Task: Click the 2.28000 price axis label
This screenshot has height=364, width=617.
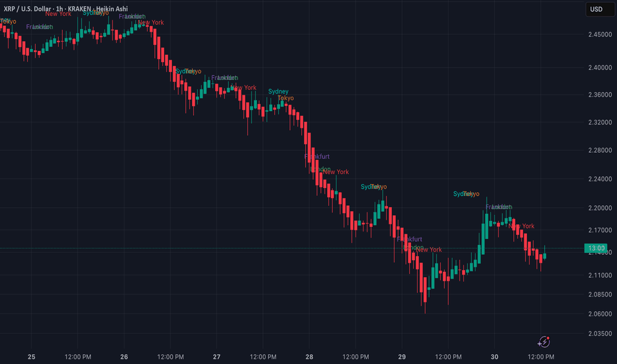Action: 600,150
